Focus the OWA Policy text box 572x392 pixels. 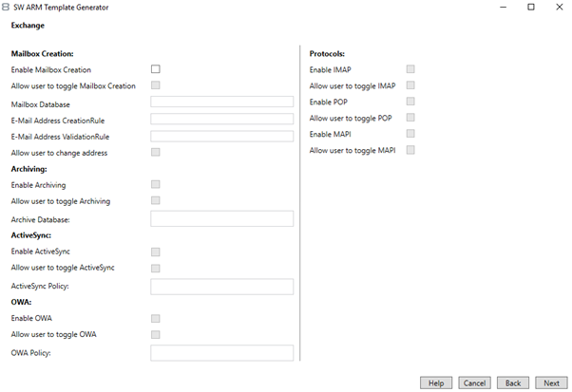tap(221, 353)
